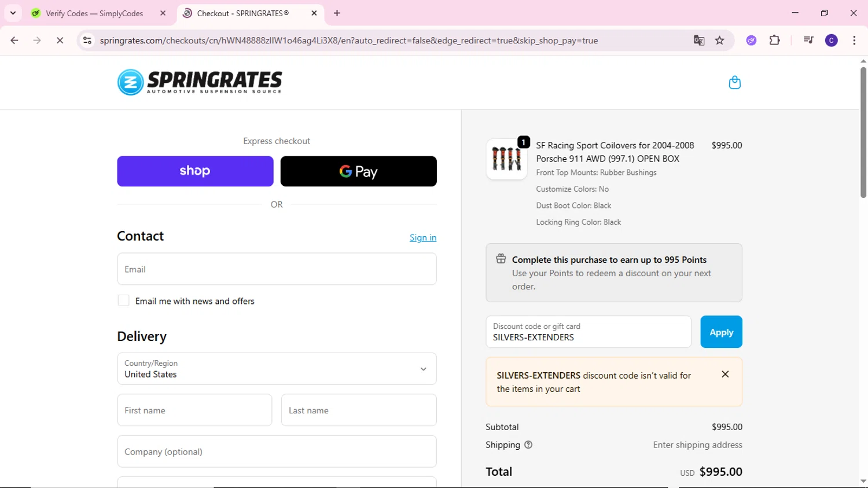Click the page vertical scrollbar

pyautogui.click(x=863, y=132)
